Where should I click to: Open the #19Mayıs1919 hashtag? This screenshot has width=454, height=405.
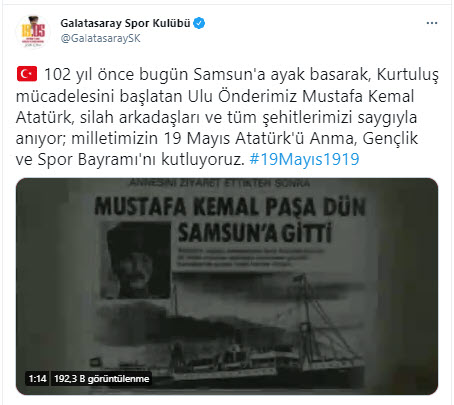304,159
